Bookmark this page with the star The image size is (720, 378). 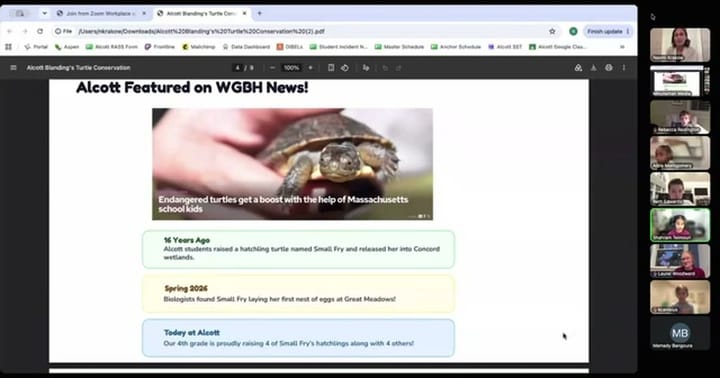pyautogui.click(x=552, y=31)
